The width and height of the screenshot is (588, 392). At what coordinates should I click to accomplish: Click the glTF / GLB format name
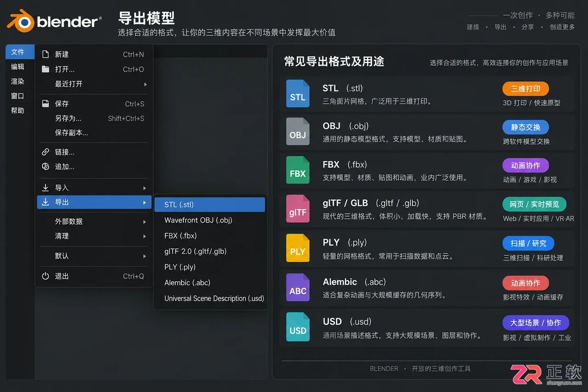(345, 203)
